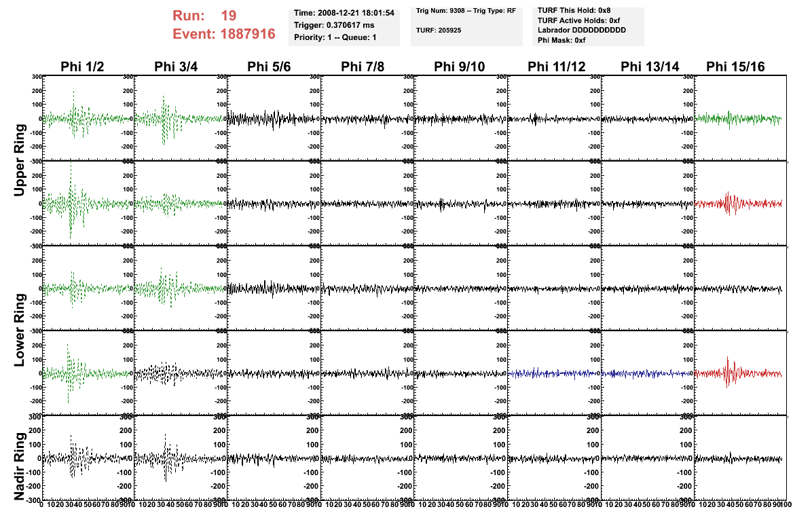Click the "Phi 1/2" column header
812x524 pixels.
82,67
